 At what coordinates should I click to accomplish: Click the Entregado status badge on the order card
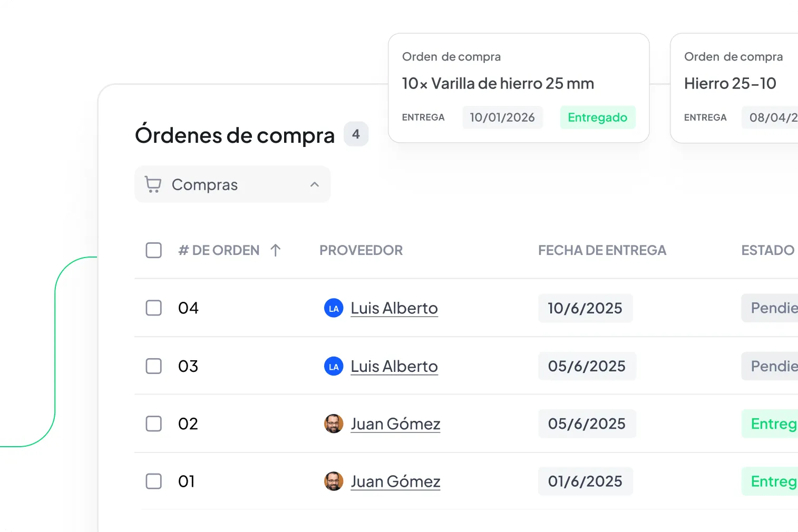598,117
